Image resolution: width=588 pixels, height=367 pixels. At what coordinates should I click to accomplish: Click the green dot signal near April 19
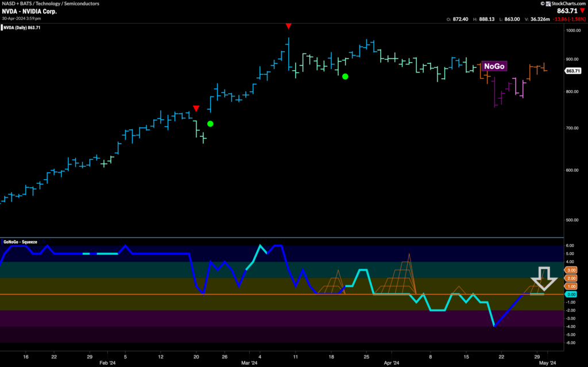tap(345, 76)
